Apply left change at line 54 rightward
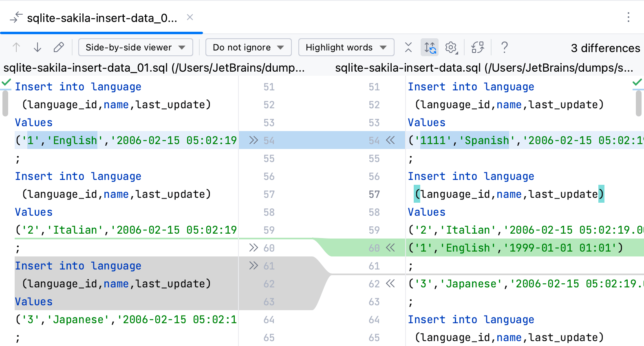 (x=254, y=140)
